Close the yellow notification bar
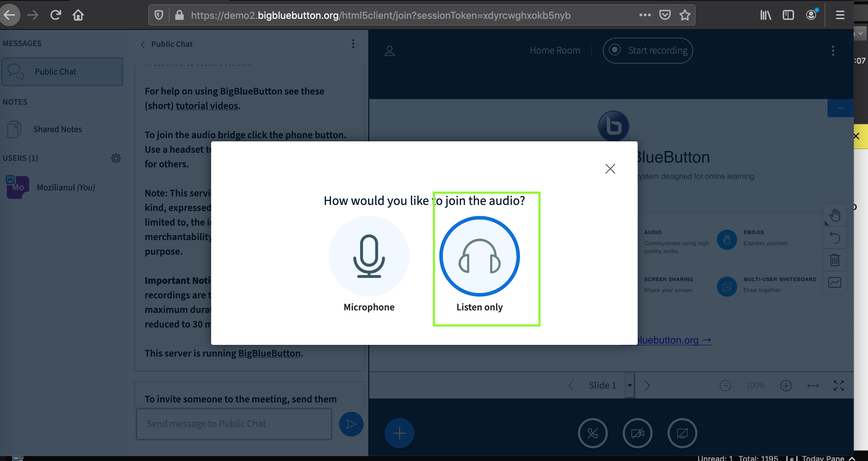 pyautogui.click(x=857, y=136)
